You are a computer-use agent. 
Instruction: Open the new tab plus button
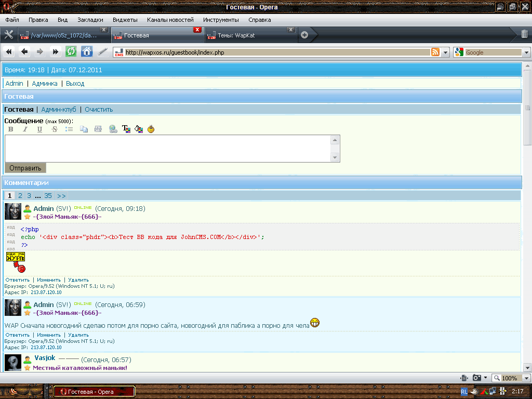point(304,35)
